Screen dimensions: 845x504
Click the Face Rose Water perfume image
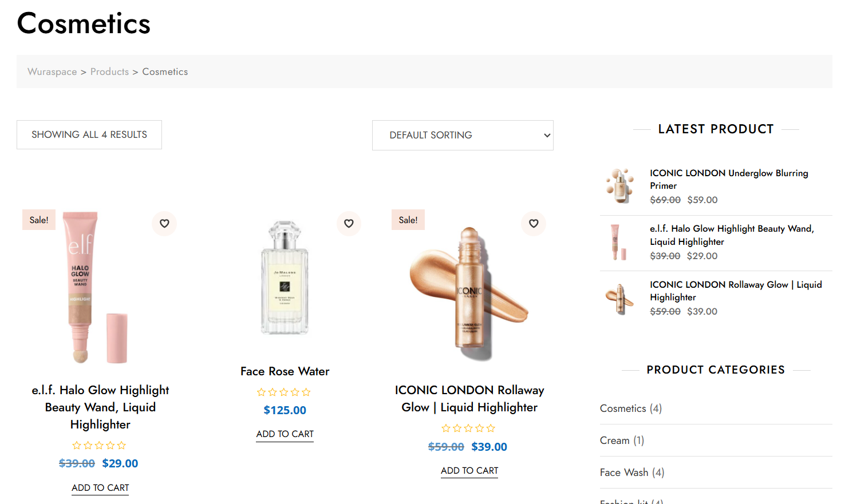tap(285, 277)
